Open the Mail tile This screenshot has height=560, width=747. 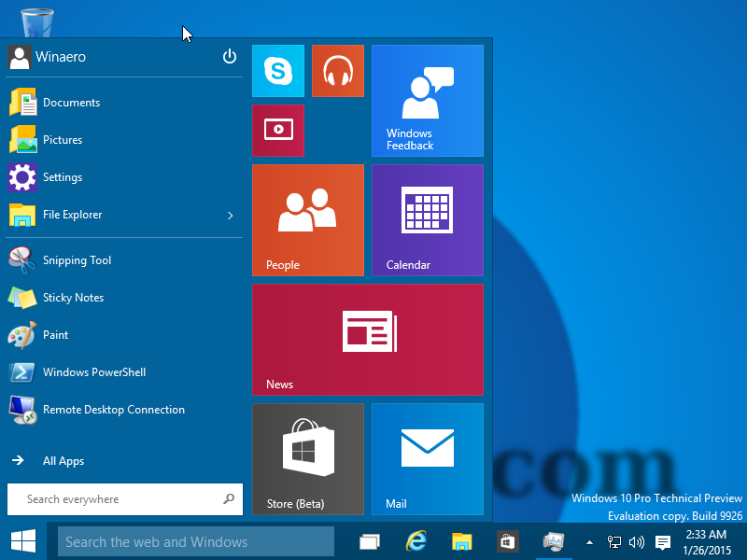427,458
